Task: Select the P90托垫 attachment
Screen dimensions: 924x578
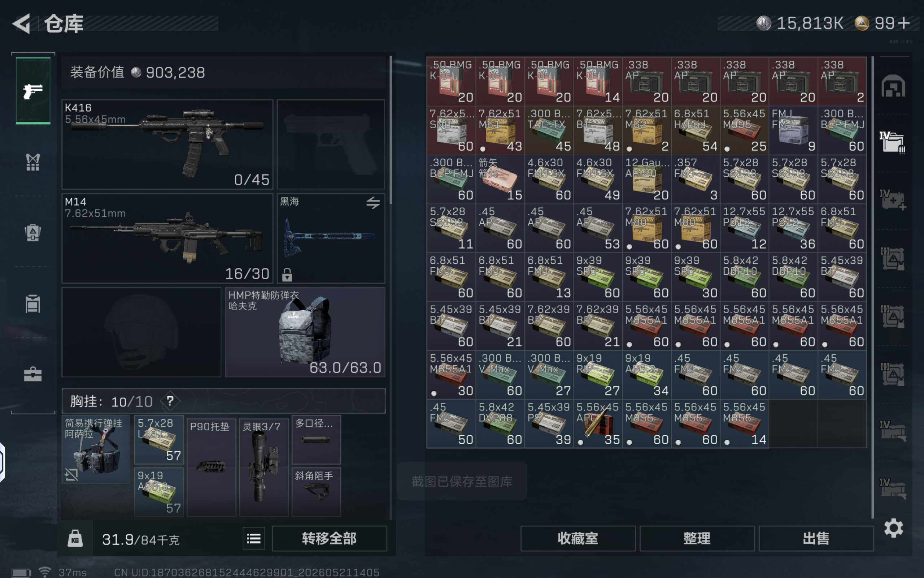Action: pos(212,467)
